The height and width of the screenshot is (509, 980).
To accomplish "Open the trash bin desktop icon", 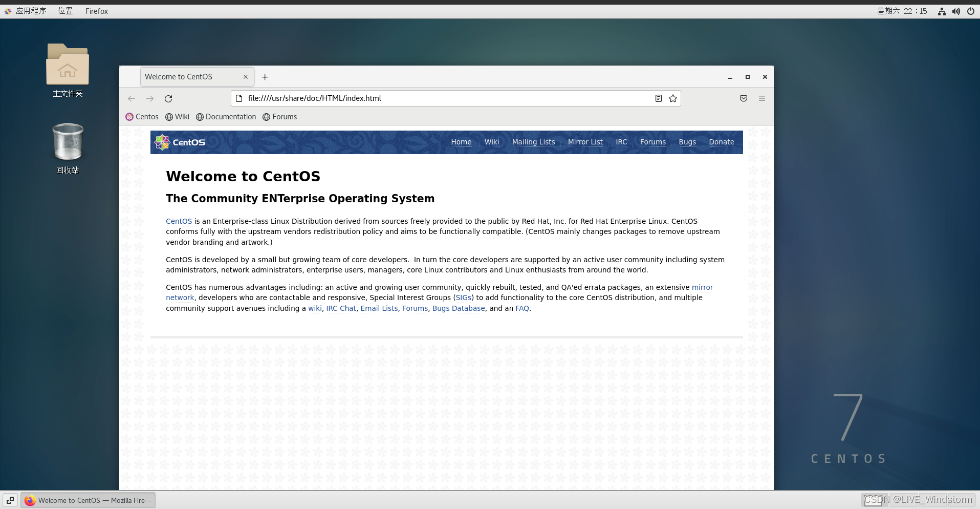I will pyautogui.click(x=68, y=149).
